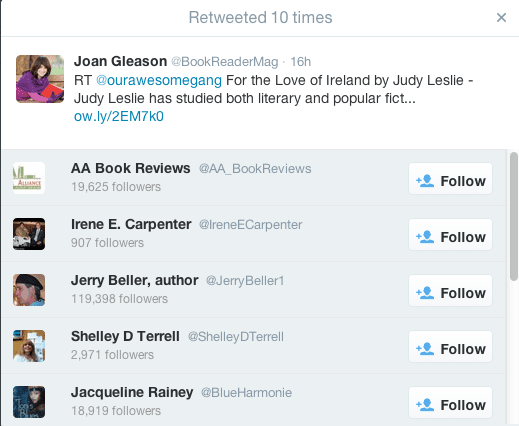Open @IreneECarpenter handle link
519x426 pixels.
pos(251,225)
